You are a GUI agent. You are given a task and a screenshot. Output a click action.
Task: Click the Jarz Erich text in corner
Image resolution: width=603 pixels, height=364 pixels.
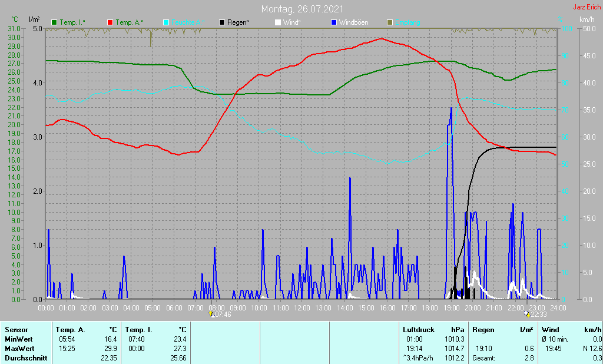coord(587,7)
